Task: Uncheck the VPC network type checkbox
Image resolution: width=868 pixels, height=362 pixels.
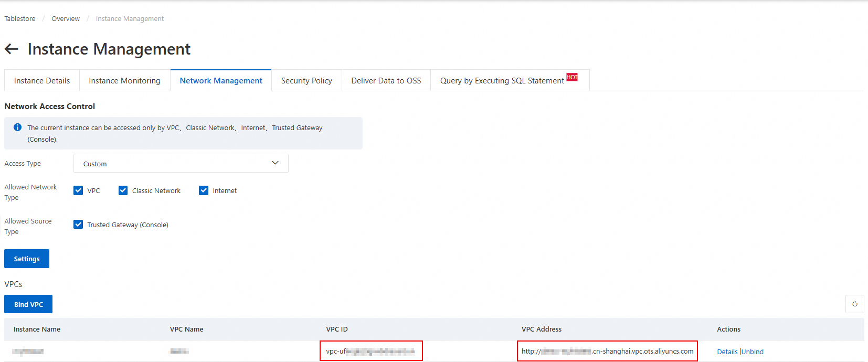Action: tap(78, 190)
